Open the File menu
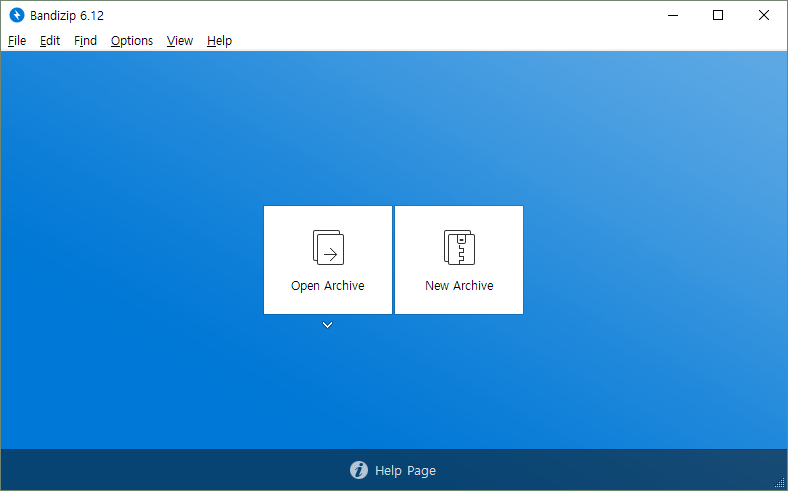Image resolution: width=788 pixels, height=491 pixels. [x=17, y=41]
